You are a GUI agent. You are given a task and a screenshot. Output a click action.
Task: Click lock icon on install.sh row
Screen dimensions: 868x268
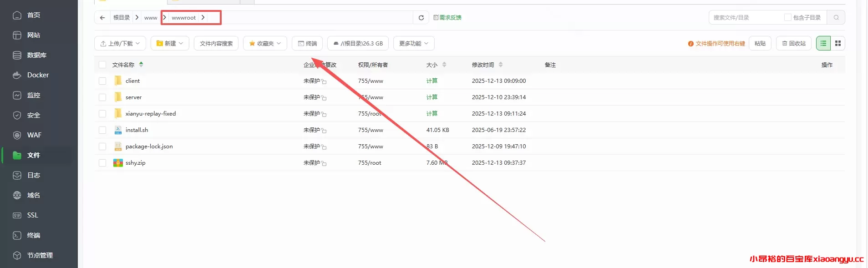click(x=324, y=131)
